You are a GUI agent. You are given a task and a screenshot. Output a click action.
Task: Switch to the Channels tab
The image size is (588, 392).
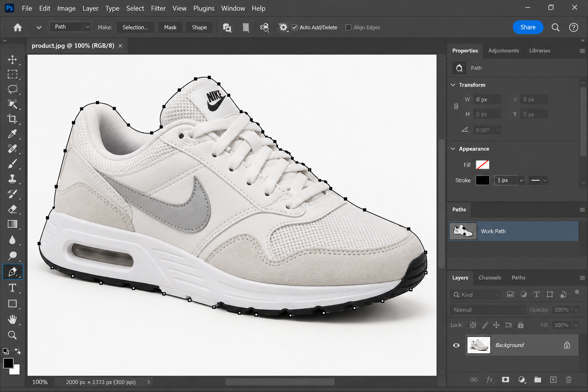point(490,278)
